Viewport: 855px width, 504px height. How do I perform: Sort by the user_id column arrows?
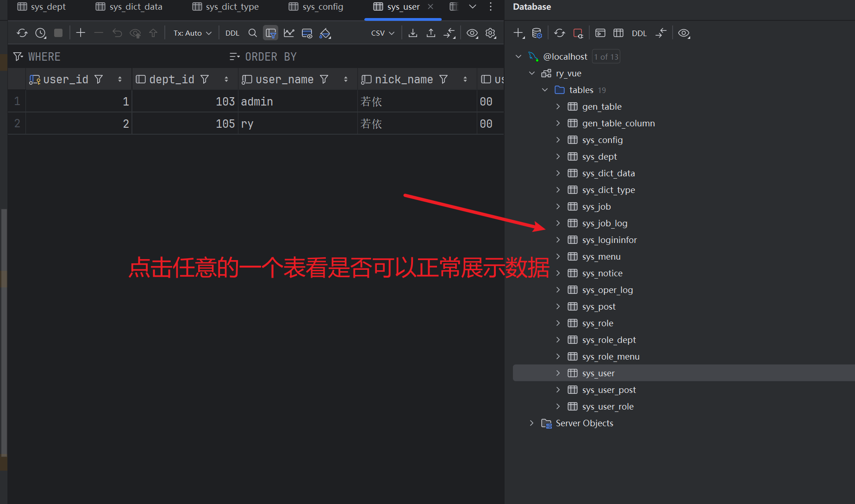pos(120,80)
